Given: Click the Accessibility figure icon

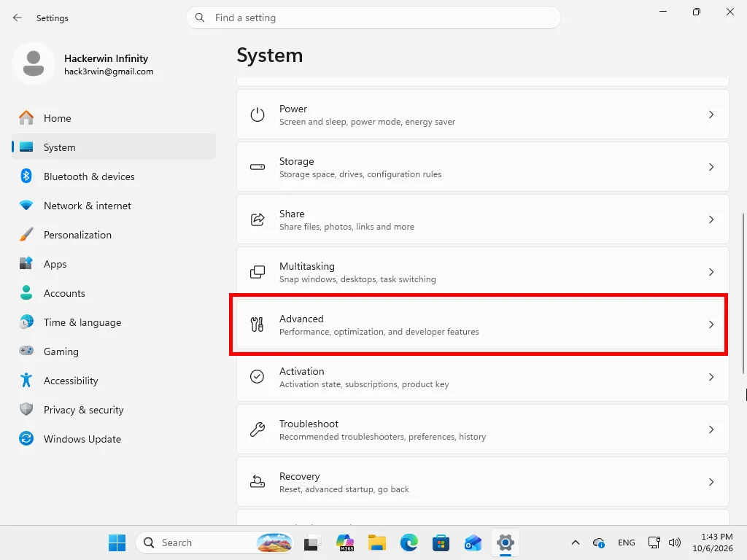Looking at the screenshot, I should pyautogui.click(x=26, y=380).
